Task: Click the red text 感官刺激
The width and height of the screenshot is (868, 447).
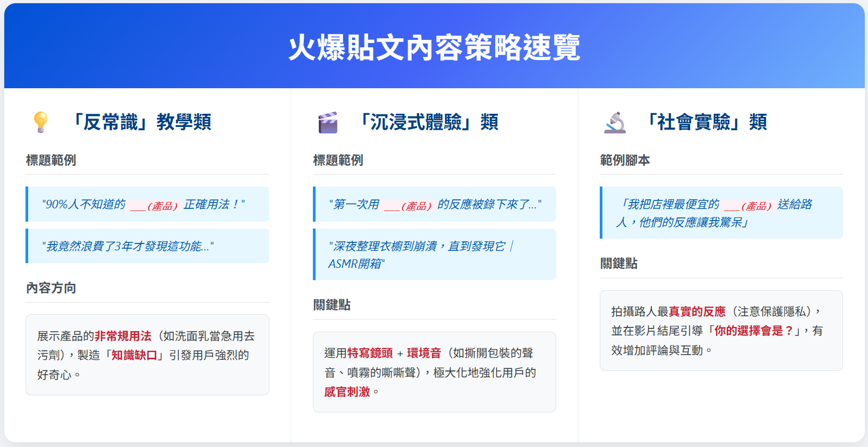Action: (x=347, y=392)
